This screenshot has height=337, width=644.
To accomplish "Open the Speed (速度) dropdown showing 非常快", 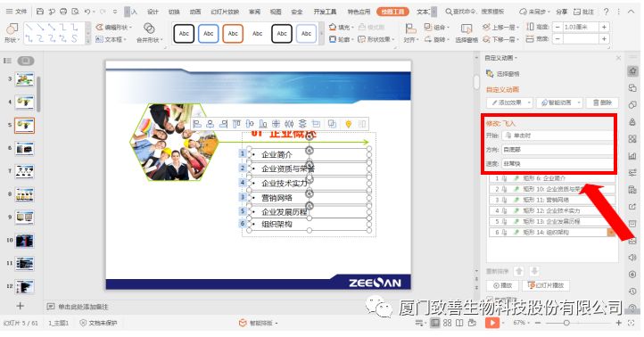I will pyautogui.click(x=557, y=163).
